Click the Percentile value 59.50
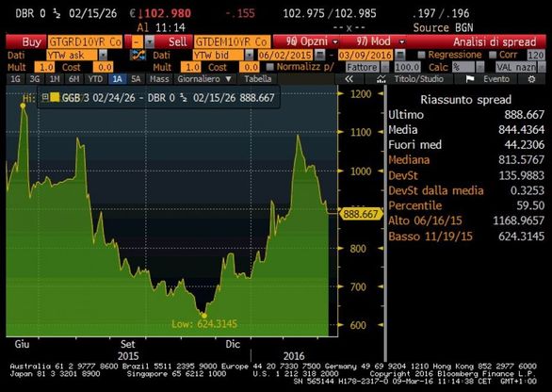This screenshot has width=552, height=392. 530,205
